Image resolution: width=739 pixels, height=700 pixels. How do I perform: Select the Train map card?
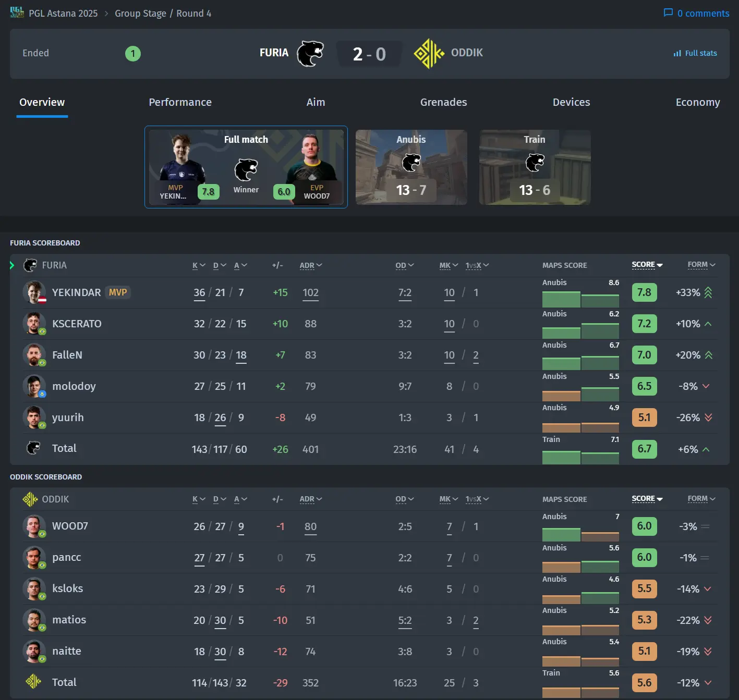pos(535,167)
